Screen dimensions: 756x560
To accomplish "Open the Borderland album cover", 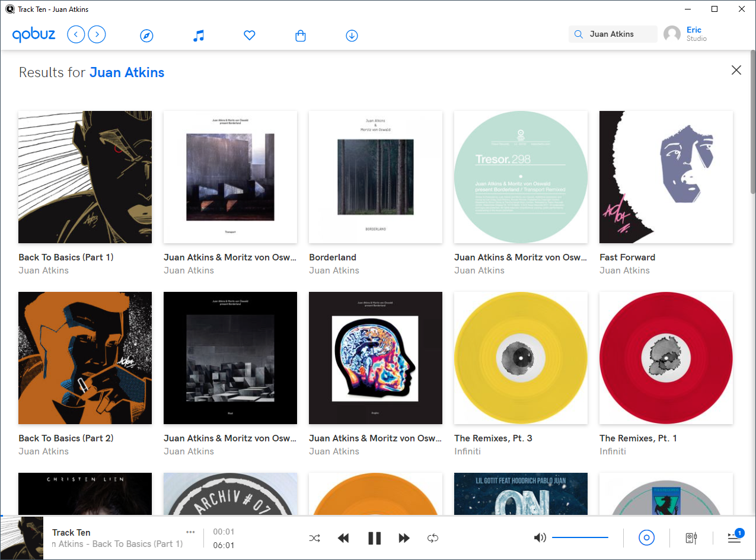I will pyautogui.click(x=375, y=177).
